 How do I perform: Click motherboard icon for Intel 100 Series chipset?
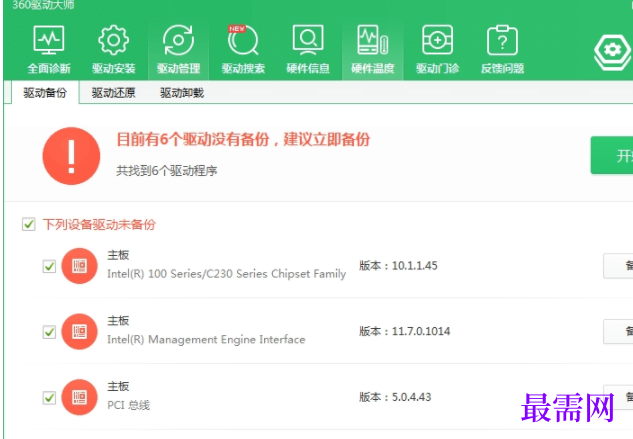pyautogui.click(x=79, y=266)
